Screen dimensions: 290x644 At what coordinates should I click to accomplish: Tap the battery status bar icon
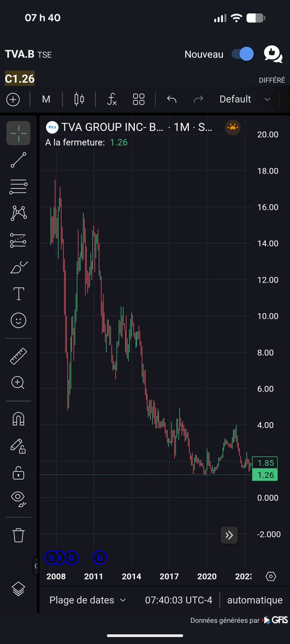pos(256,18)
